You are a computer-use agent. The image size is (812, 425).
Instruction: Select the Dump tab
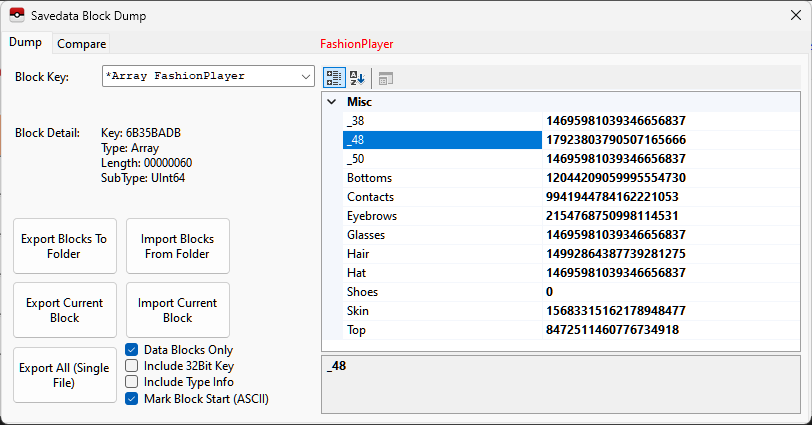point(25,42)
